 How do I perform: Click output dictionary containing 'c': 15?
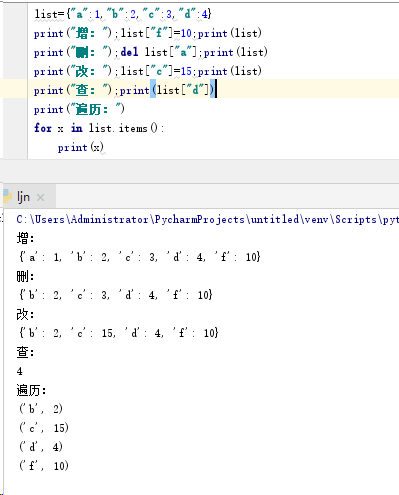pyautogui.click(x=118, y=333)
